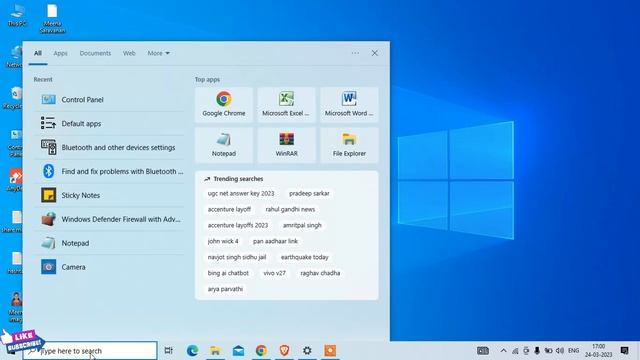Viewport: 640px width, 360px height.
Task: Search trending 'arya parvathi'
Action: [x=225, y=289]
